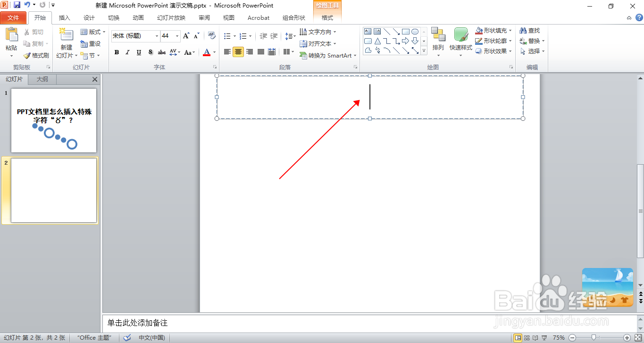
Task: Toggle Align Text Left
Action: [227, 52]
